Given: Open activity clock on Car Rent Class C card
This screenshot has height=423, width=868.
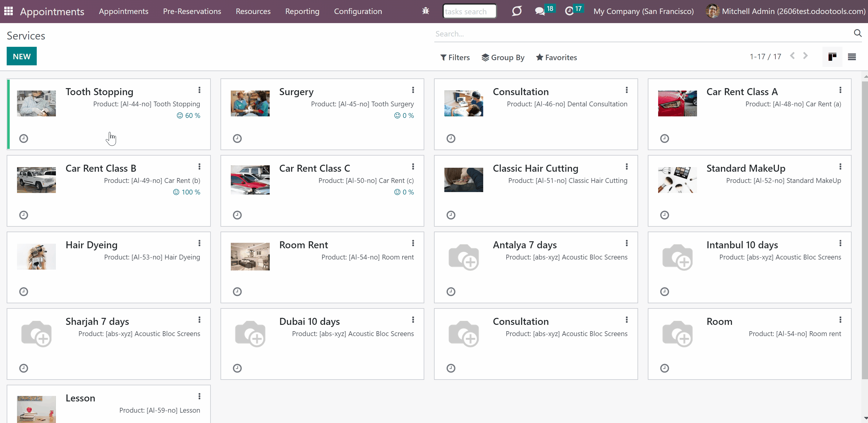Looking at the screenshot, I should point(237,215).
